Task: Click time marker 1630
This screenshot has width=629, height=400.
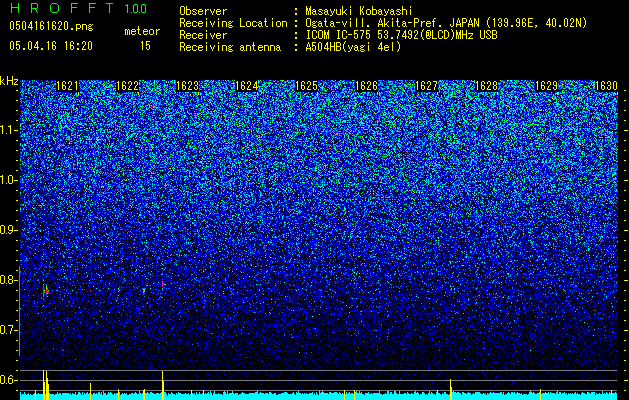Action: 606,86
